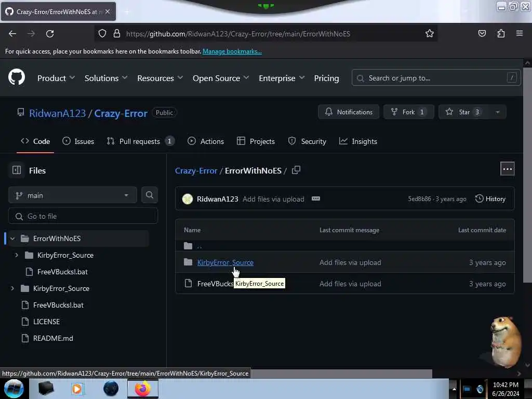Open the Firefox taskbar icon
Viewport: 532px width, 399px height.
click(x=142, y=389)
